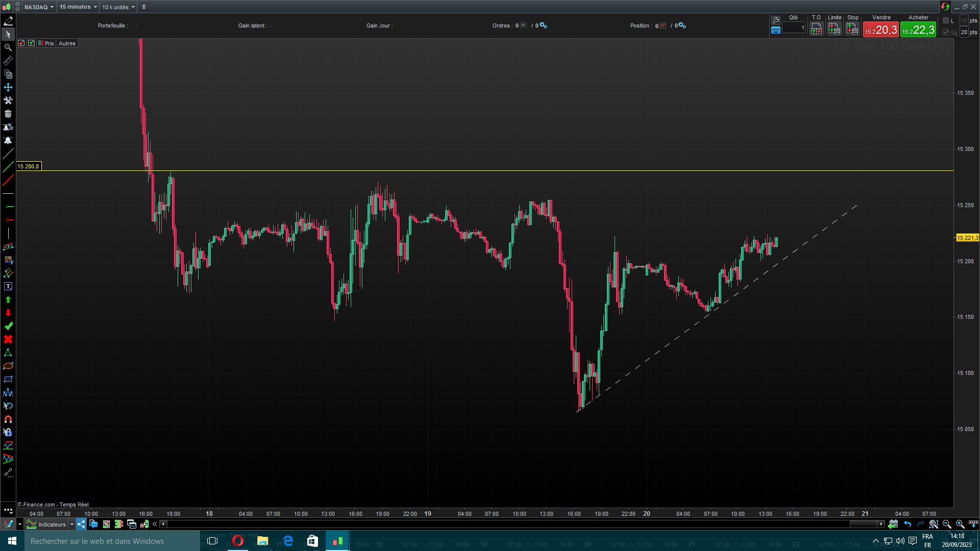Viewport: 980px width, 551px height.
Task: Expand the Indicateurs dropdown arrow
Action: pos(72,524)
